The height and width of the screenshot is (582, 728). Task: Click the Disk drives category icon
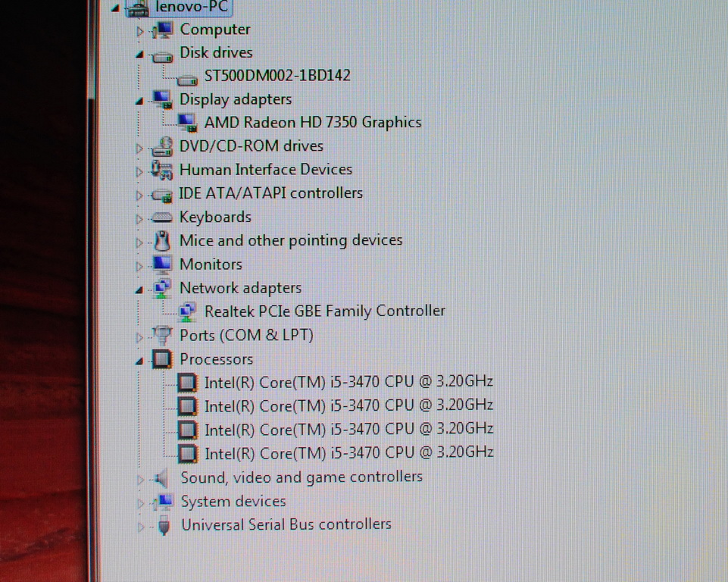[162, 58]
